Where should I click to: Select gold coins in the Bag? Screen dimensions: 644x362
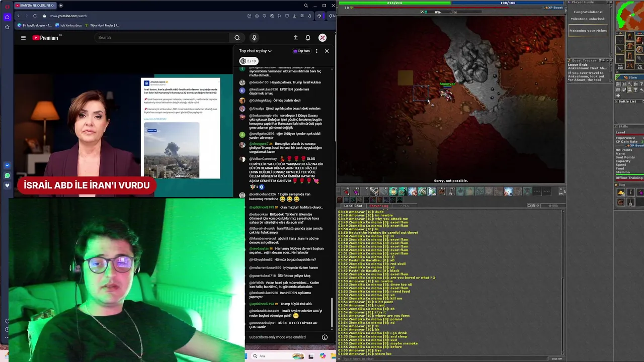pyautogui.click(x=621, y=193)
